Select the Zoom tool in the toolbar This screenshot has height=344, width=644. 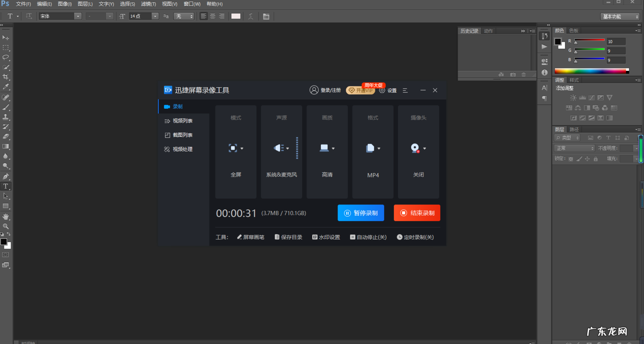(6, 226)
